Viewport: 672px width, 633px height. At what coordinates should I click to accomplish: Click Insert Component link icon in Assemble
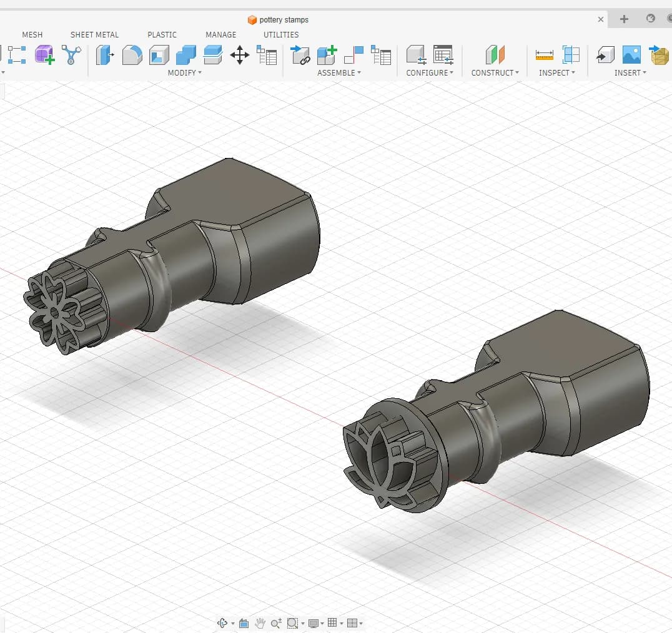[300, 56]
